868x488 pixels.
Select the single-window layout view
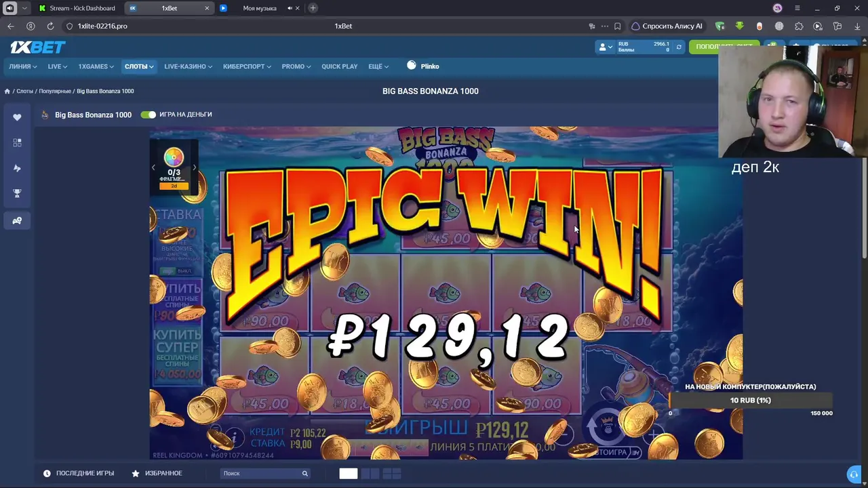349,474
